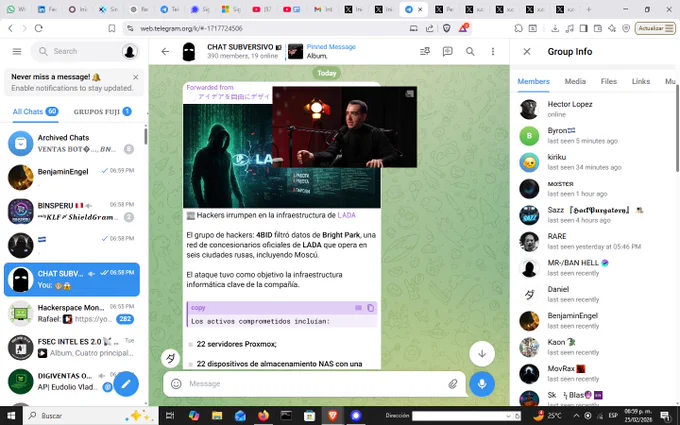This screenshot has height=425, width=680.
Task: Open Hackerspace Mon... chat
Action: tap(72, 313)
